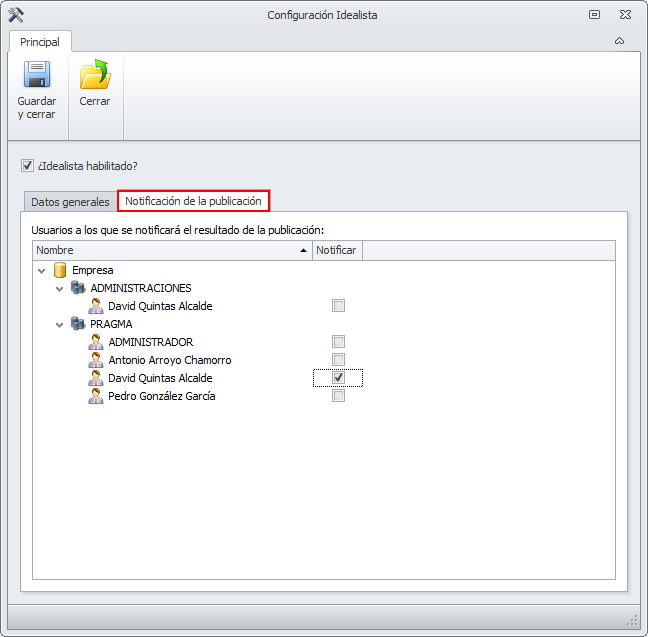Click the Nombre column header
The image size is (648, 637).
point(172,251)
